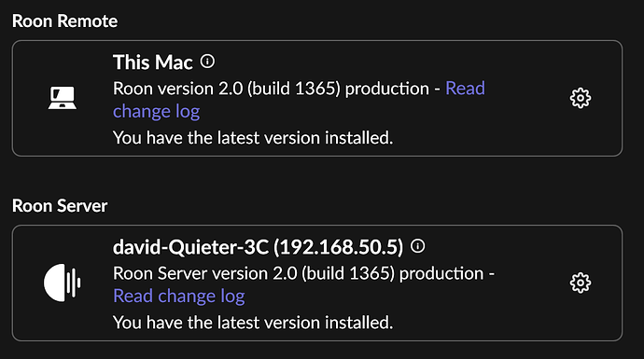Select the david-Quieter-3C server name
This screenshot has height=359, width=644.
[190, 247]
